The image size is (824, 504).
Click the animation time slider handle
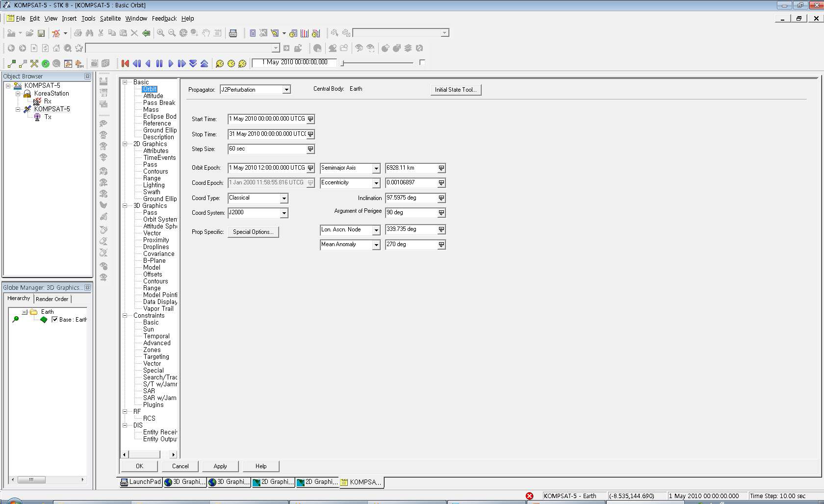coord(343,63)
